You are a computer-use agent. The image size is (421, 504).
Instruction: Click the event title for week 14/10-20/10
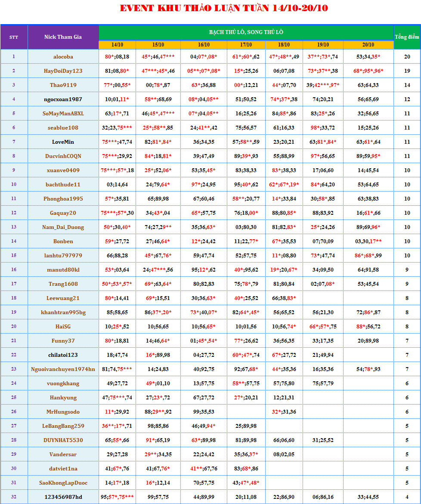(x=223, y=8)
